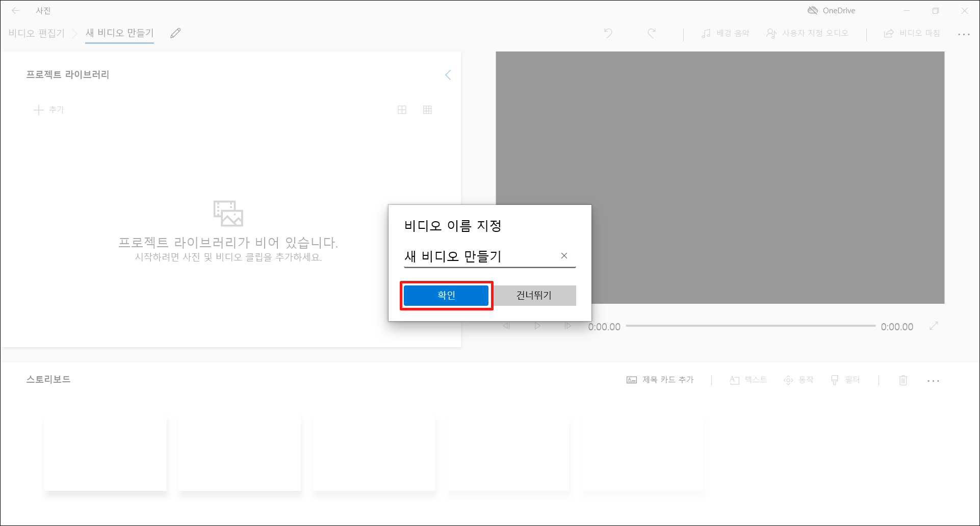
Task: Click the video preview area
Action: [720, 177]
